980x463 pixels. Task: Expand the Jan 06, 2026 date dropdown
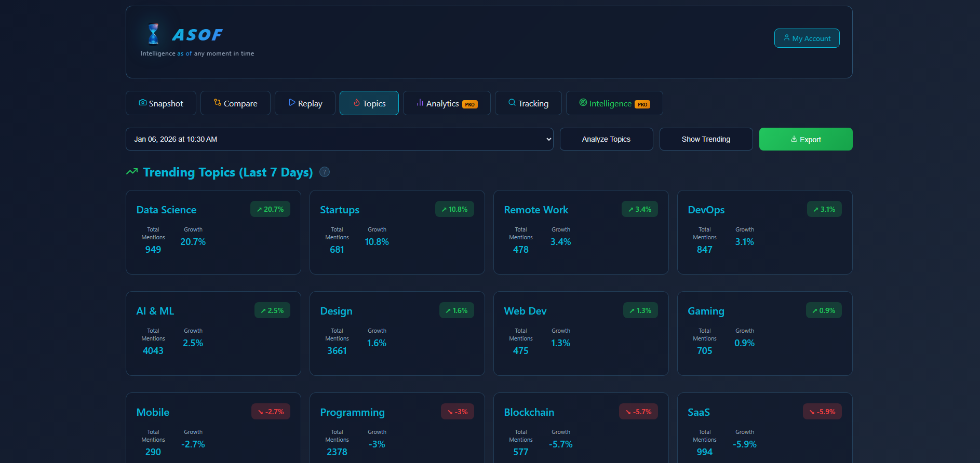pos(340,139)
